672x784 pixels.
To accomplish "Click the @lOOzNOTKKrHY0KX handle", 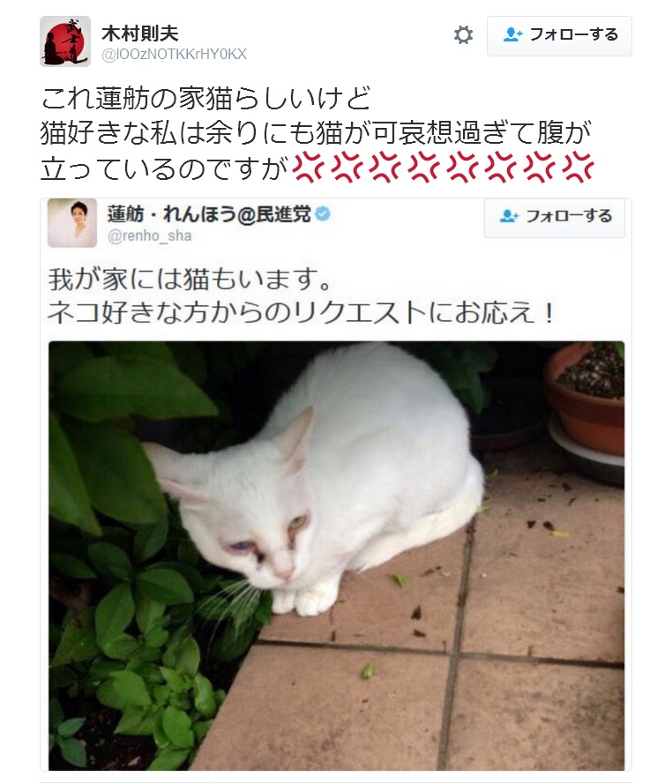I will 174,54.
